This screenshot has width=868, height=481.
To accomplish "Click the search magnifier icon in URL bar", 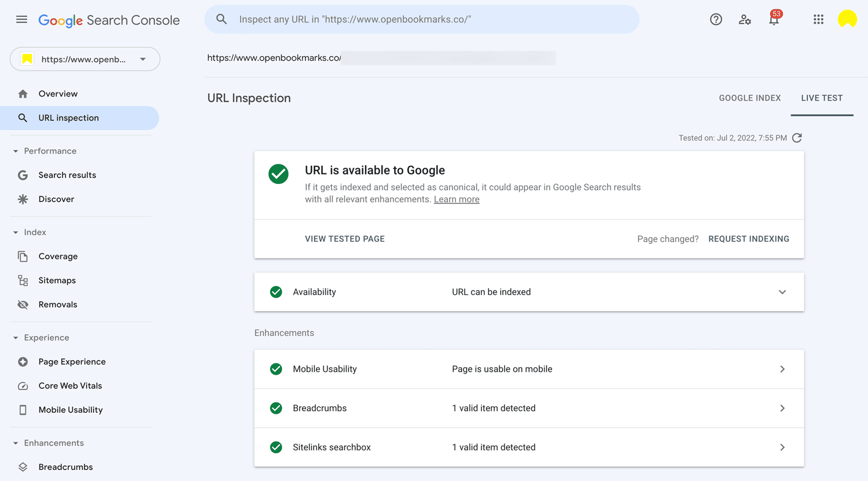I will coord(222,19).
